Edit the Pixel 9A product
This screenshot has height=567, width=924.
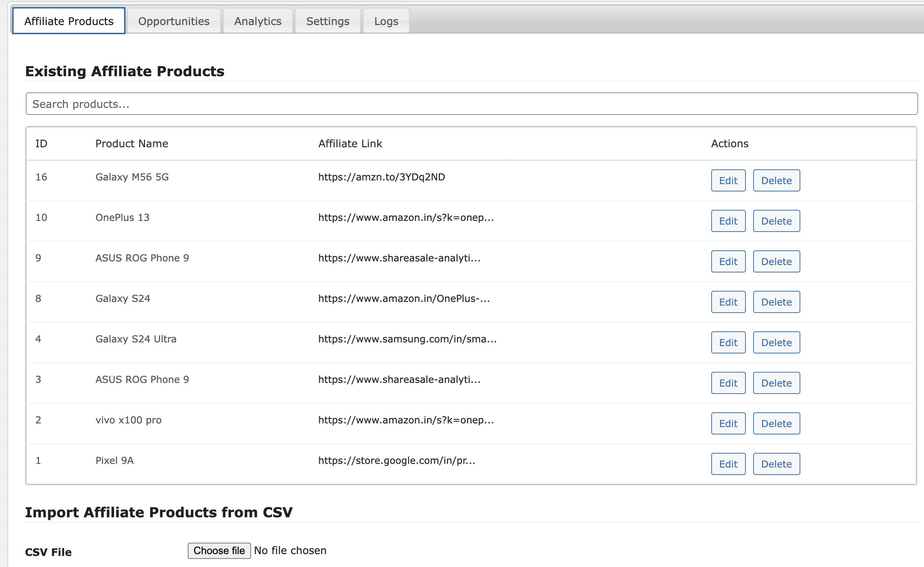point(728,464)
